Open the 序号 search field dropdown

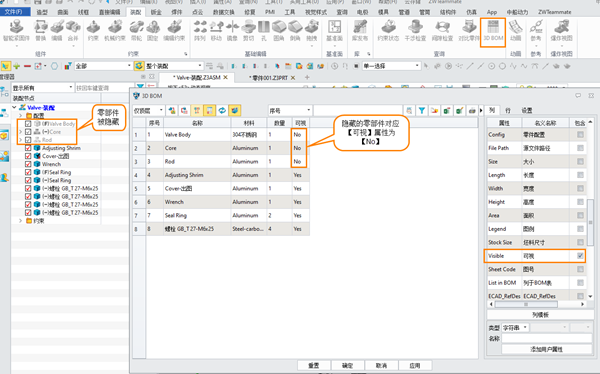tap(290, 111)
